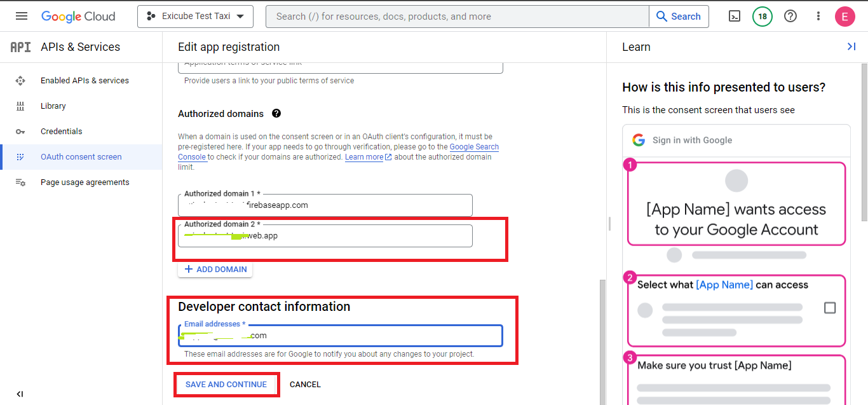Select Credentials in the sidebar
Viewport: 868px width, 405px height.
62,132
